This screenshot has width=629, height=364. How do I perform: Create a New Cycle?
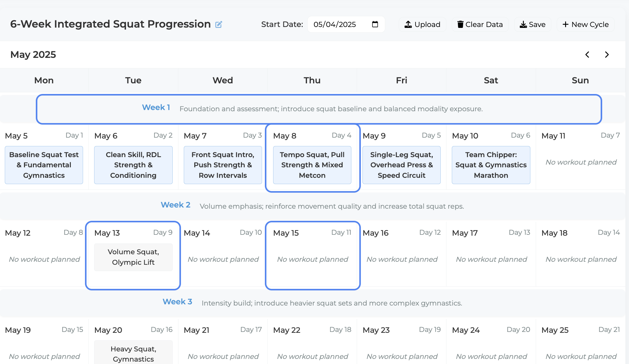point(586,24)
